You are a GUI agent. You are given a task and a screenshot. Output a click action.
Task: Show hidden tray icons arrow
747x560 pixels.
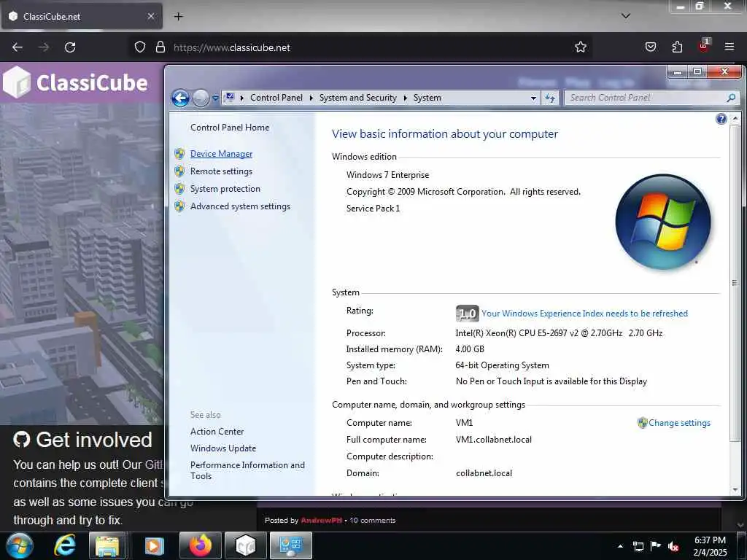click(x=620, y=546)
